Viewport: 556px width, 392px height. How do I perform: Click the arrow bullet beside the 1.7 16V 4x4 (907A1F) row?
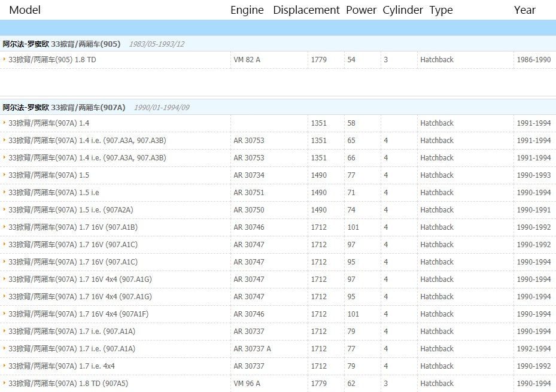pos(4,314)
